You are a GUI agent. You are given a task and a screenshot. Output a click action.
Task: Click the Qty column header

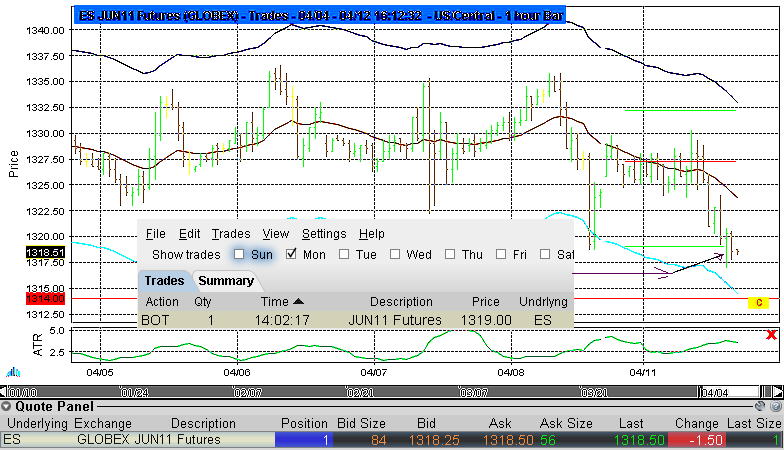(202, 302)
